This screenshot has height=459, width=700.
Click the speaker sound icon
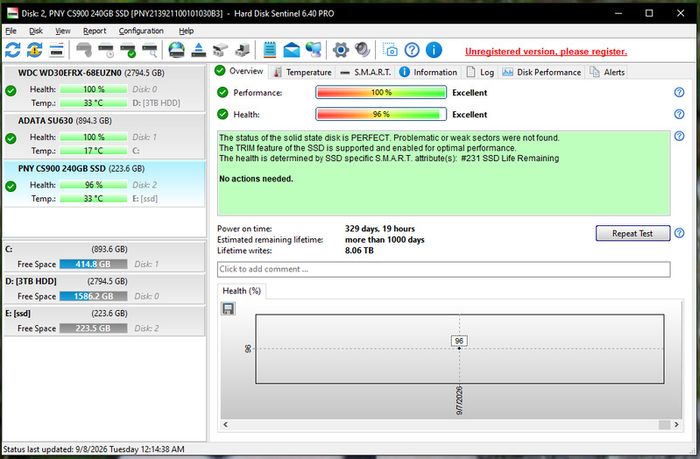tap(362, 50)
